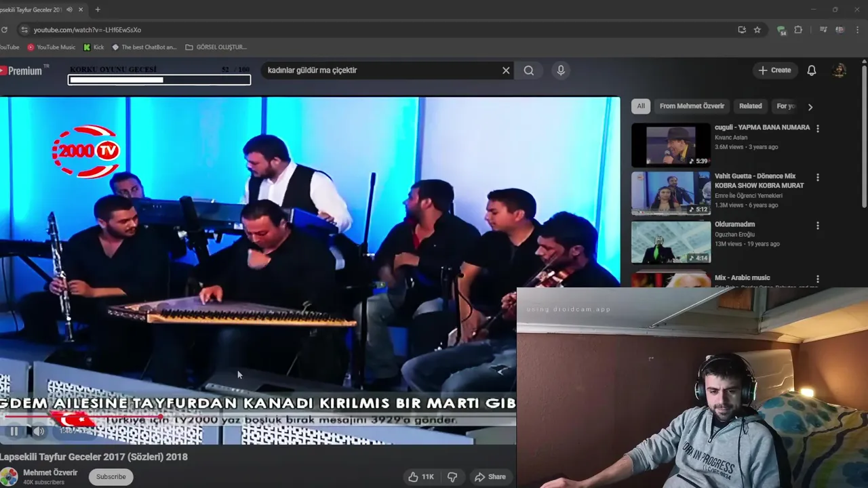Open 'The best ChatBot an...' bookmark
The image size is (868, 488).
pyautogui.click(x=144, y=47)
